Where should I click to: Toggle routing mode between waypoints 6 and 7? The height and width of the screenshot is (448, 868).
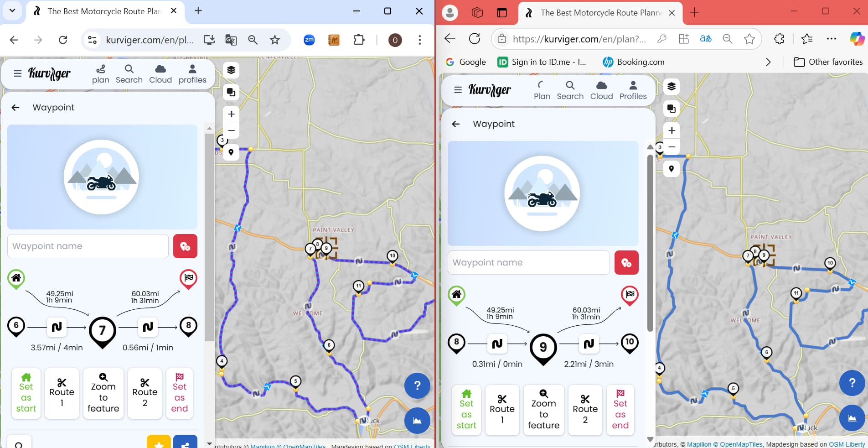click(x=57, y=327)
